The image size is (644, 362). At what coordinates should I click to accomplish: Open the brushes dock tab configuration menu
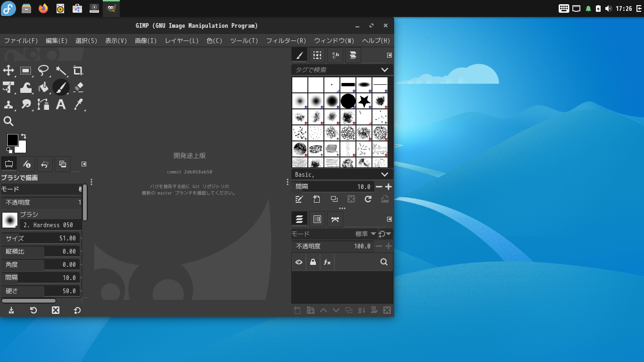(389, 55)
